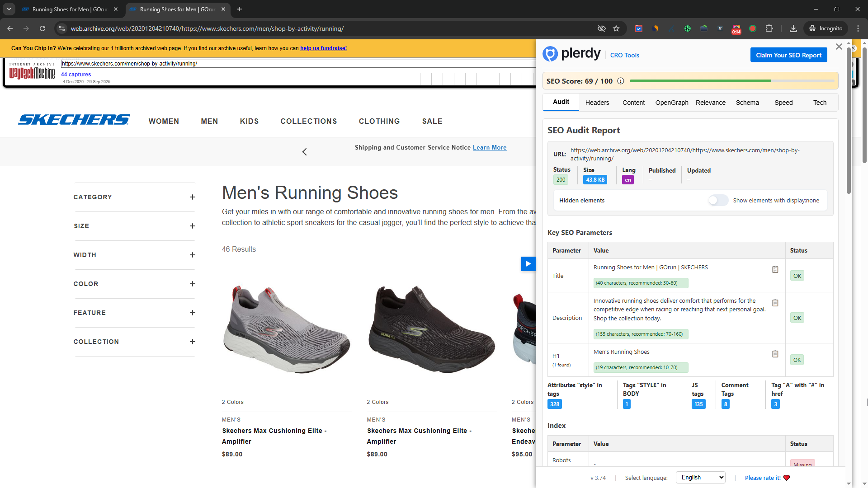Image resolution: width=868 pixels, height=488 pixels.
Task: Copy the H1 value with clipboard icon
Action: click(x=775, y=354)
